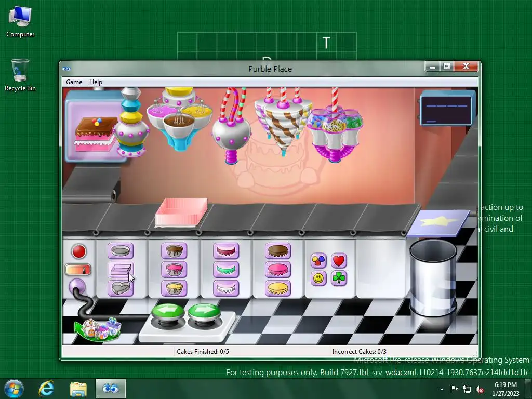Select the round cake pan button
Viewport: 532px width, 399px height.
tap(121, 251)
